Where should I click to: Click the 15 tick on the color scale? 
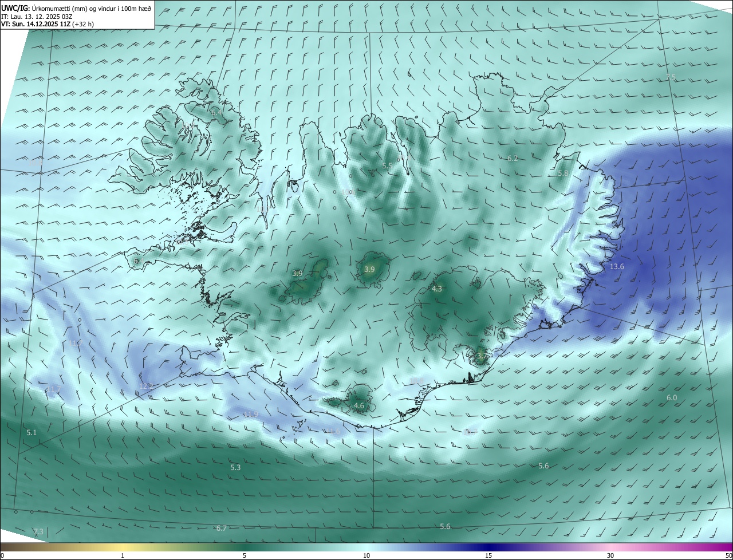coord(488,556)
